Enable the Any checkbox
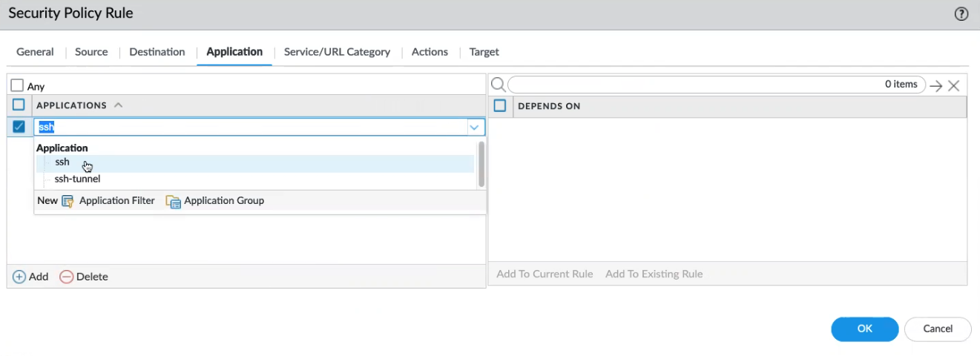980x356 pixels. click(18, 86)
